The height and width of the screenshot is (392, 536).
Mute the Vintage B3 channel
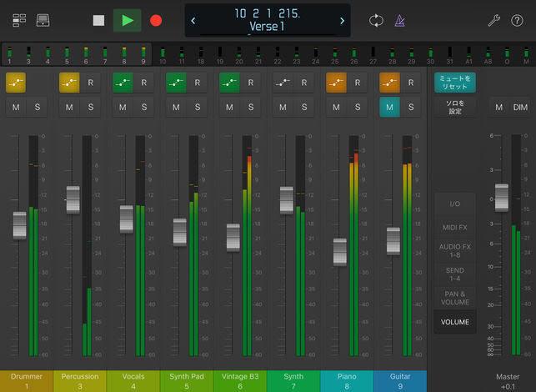(229, 107)
